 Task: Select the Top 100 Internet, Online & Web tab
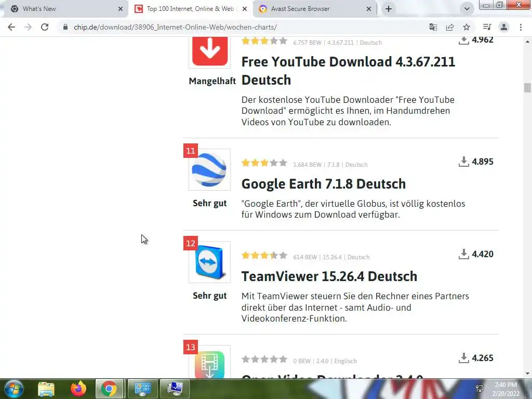point(190,9)
